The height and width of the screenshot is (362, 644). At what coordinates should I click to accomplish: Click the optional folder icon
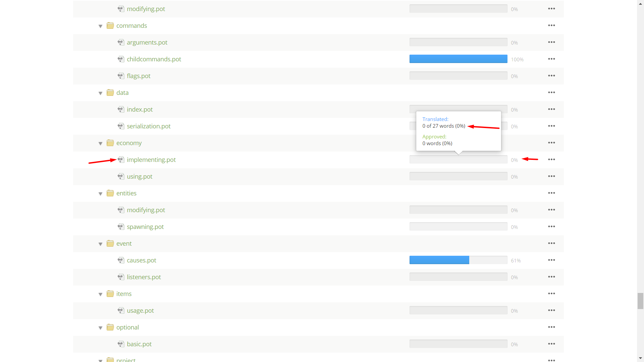pos(110,327)
